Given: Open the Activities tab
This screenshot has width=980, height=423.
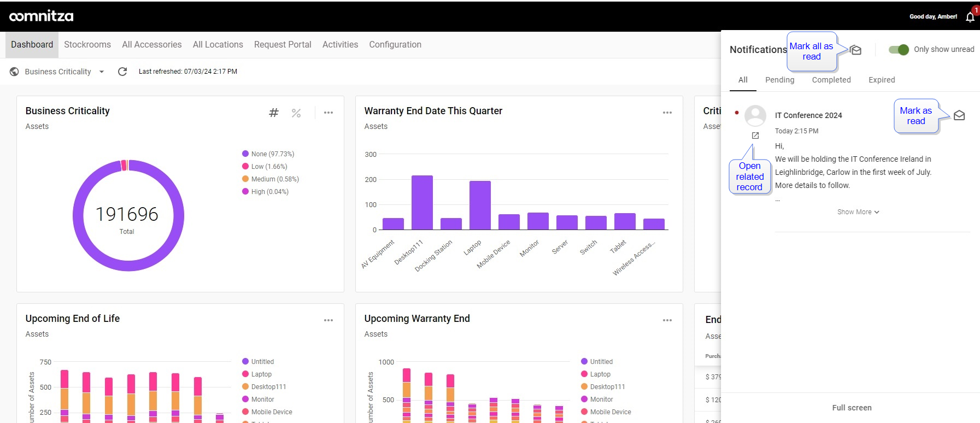Looking at the screenshot, I should click(x=341, y=45).
